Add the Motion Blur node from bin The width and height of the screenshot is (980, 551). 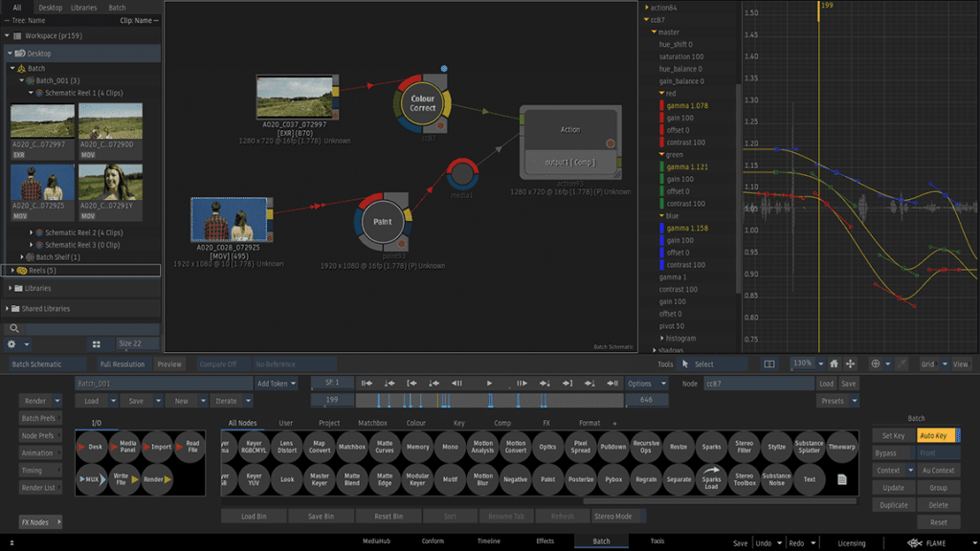[483, 479]
